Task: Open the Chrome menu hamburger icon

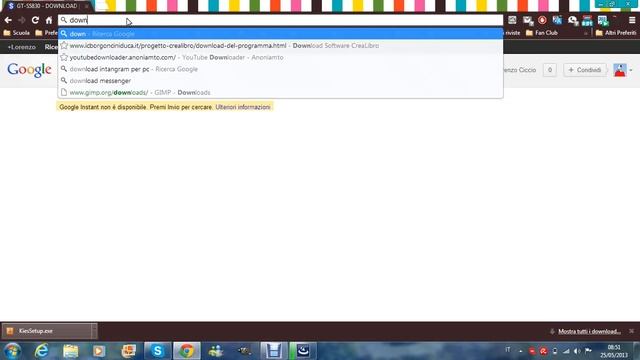Action: point(632,20)
